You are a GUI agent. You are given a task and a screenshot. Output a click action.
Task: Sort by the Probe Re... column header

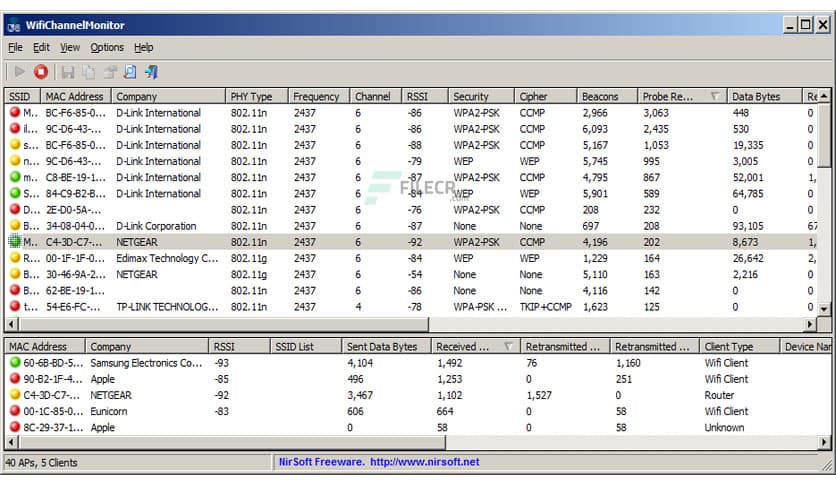pyautogui.click(x=682, y=96)
